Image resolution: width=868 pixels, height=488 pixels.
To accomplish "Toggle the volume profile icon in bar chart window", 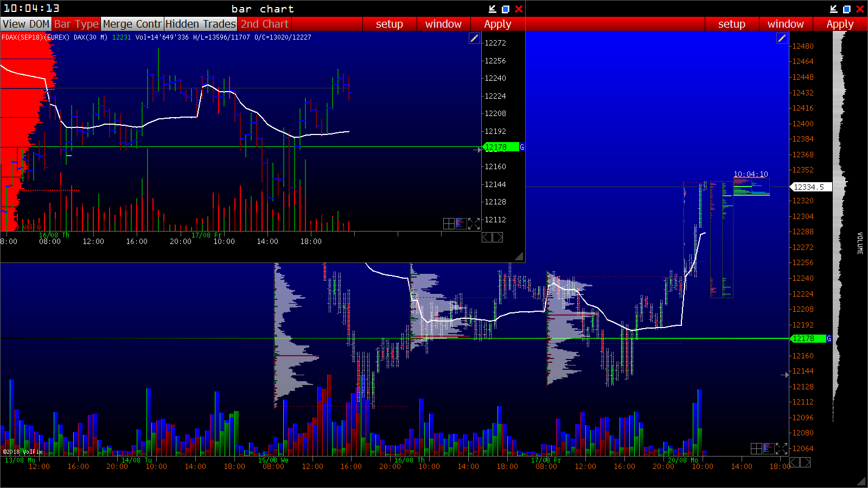I will tap(461, 223).
